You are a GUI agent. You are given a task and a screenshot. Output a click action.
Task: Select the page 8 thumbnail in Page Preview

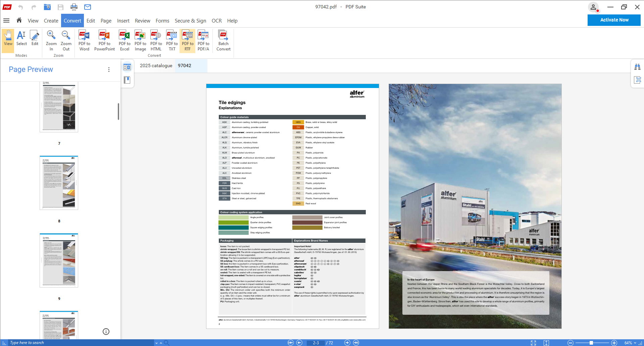[59, 183]
